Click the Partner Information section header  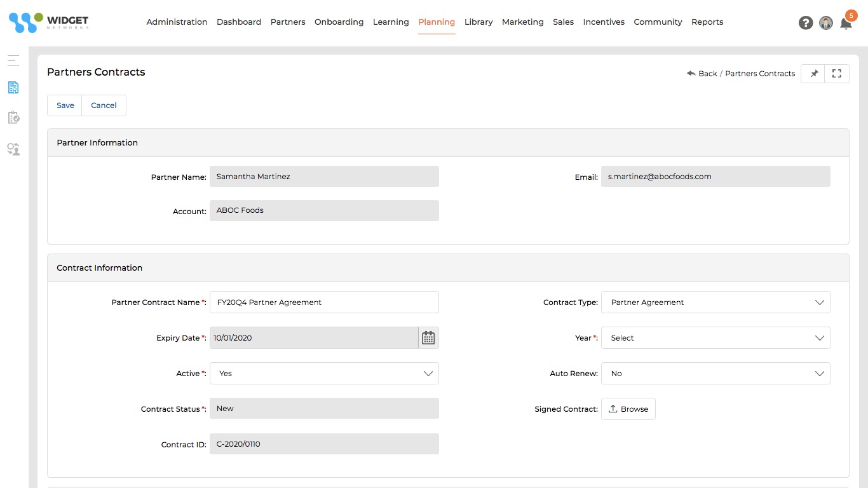click(x=448, y=143)
